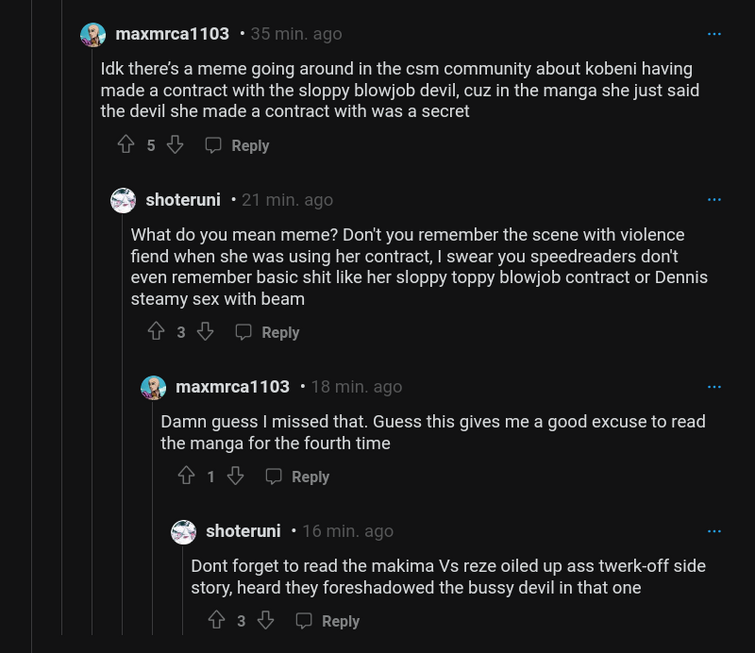Image resolution: width=755 pixels, height=653 pixels.
Task: Click shoteruni's avatar on 16 min. ago comment
Action: tap(183, 531)
